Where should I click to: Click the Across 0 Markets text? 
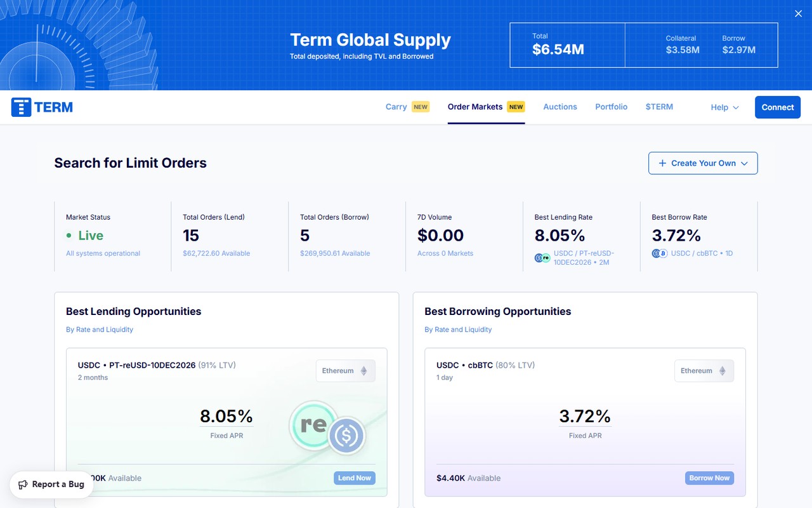tap(445, 253)
